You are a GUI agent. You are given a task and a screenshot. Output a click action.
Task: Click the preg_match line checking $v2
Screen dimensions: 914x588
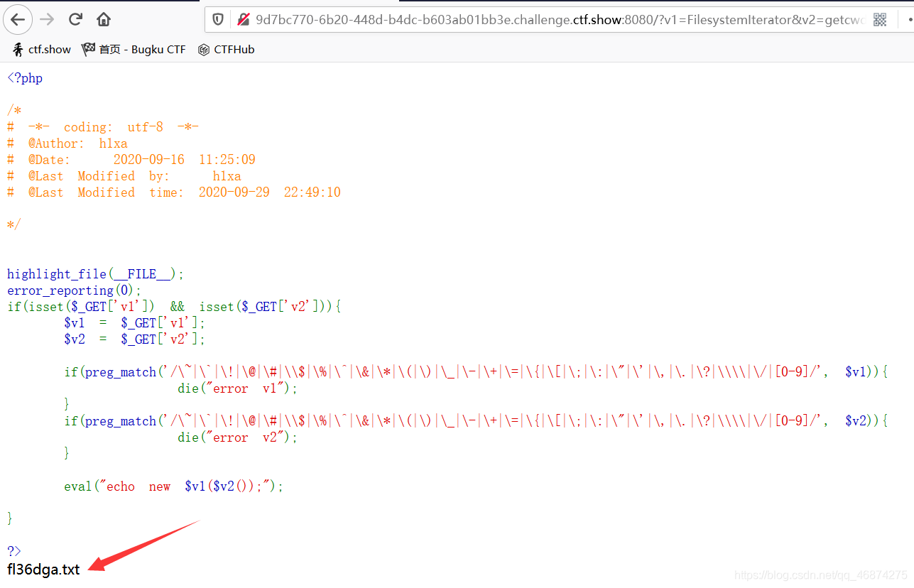point(476,421)
